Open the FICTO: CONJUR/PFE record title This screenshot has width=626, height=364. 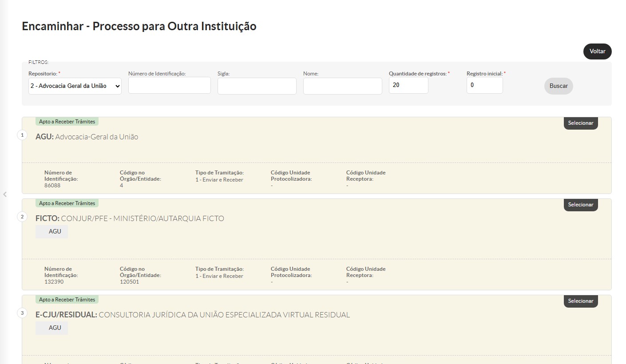coord(130,218)
